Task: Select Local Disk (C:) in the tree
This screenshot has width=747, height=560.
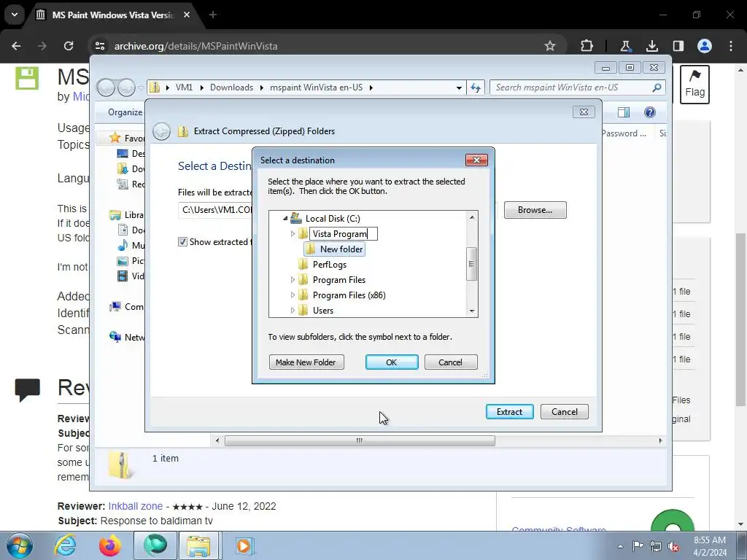Action: (x=333, y=219)
